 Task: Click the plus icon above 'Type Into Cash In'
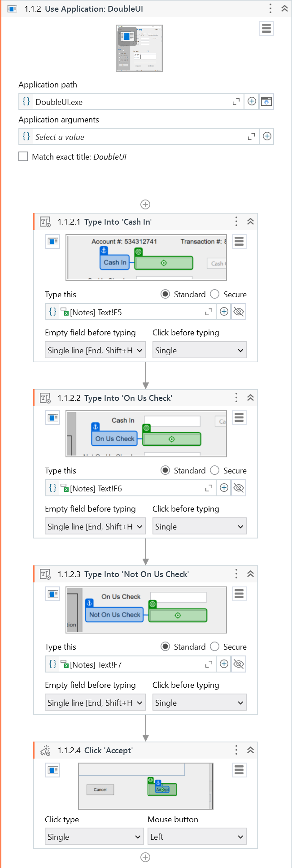(x=145, y=204)
